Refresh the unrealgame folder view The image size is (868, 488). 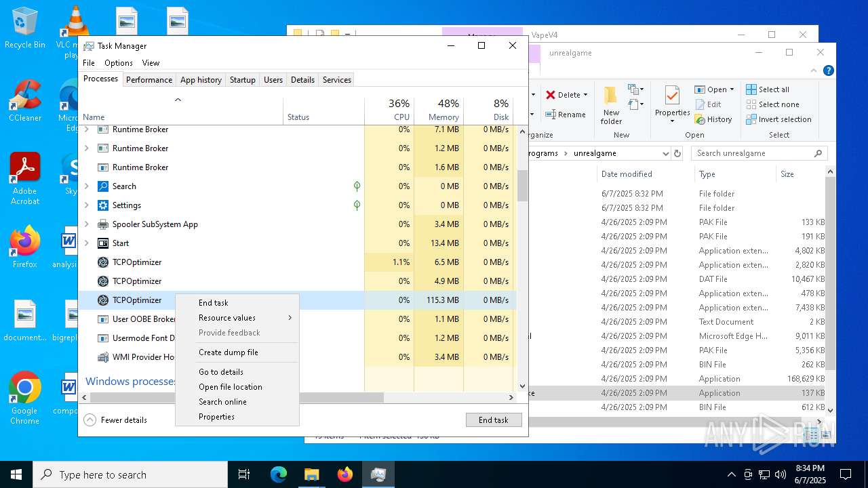click(677, 153)
